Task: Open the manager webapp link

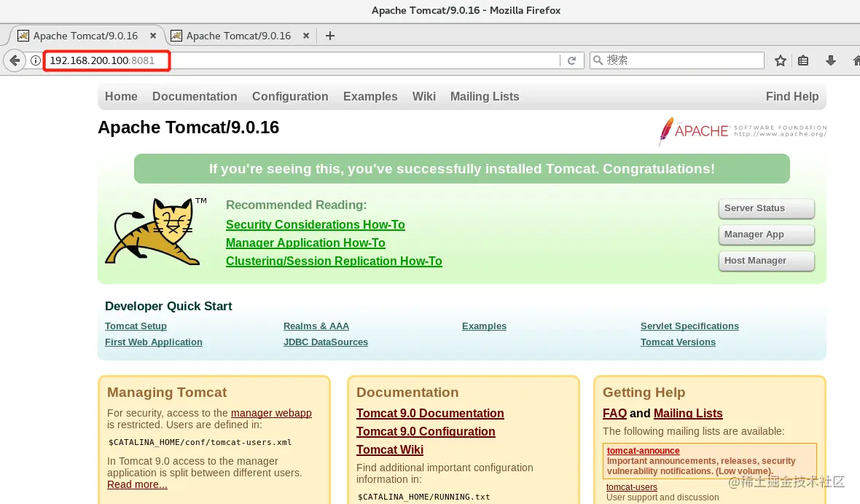Action: click(272, 413)
